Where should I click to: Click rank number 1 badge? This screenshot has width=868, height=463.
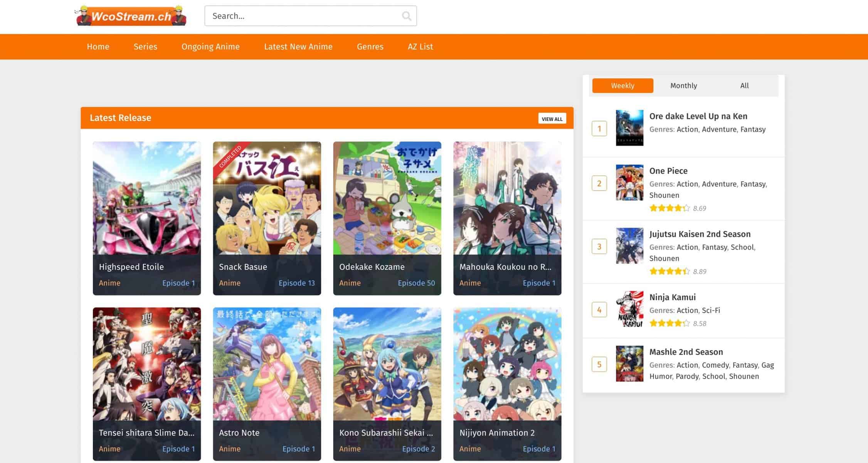599,128
